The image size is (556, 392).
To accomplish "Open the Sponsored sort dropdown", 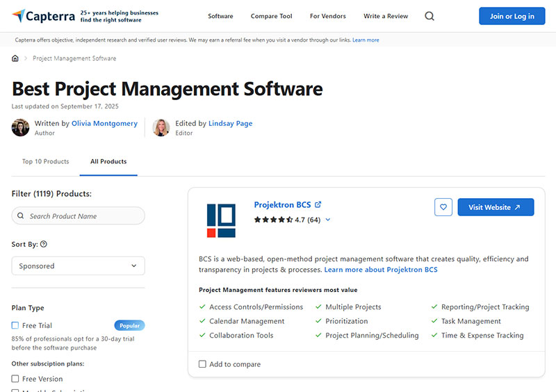I will point(78,266).
